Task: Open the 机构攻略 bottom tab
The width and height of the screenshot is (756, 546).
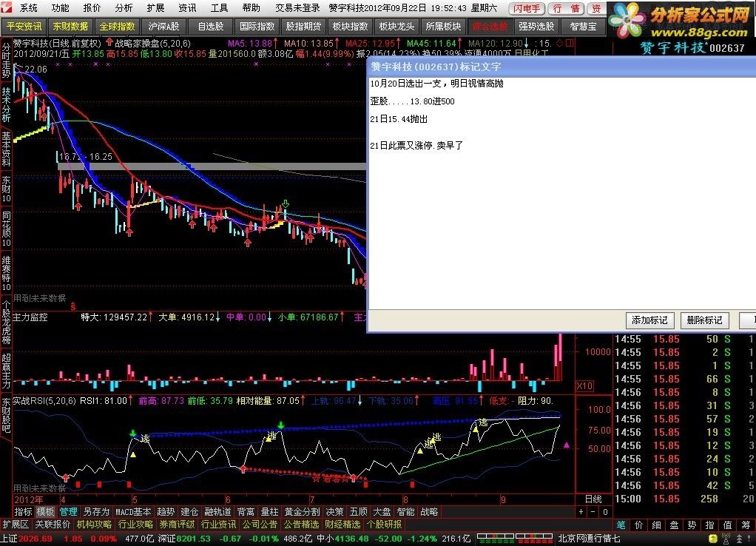Action: click(x=94, y=525)
